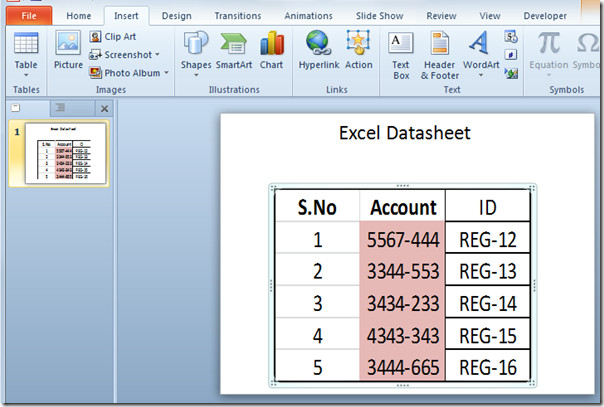Screen dimensions: 604x407
Task: Add a Hyperlink
Action: pos(319,50)
